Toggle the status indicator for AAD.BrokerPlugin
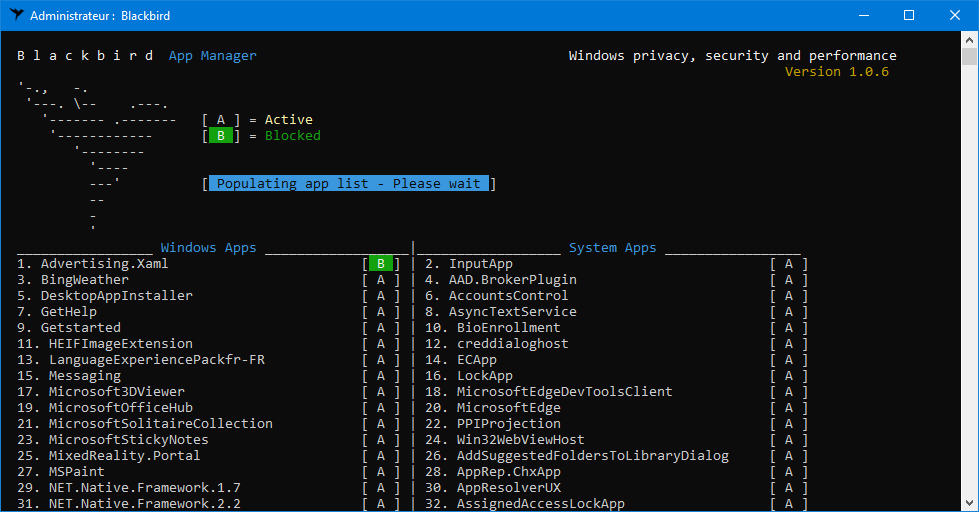The image size is (979, 512). click(x=789, y=280)
